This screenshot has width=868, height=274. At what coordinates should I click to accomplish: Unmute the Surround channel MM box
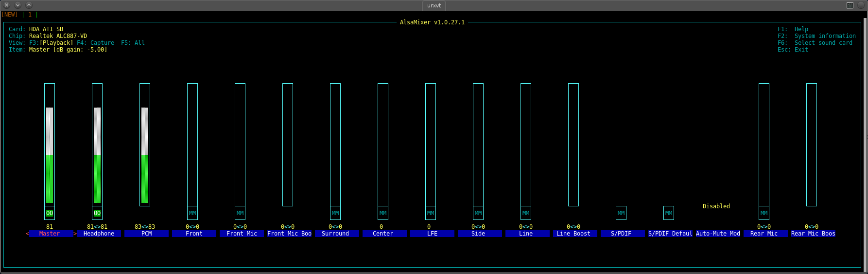(x=335, y=213)
